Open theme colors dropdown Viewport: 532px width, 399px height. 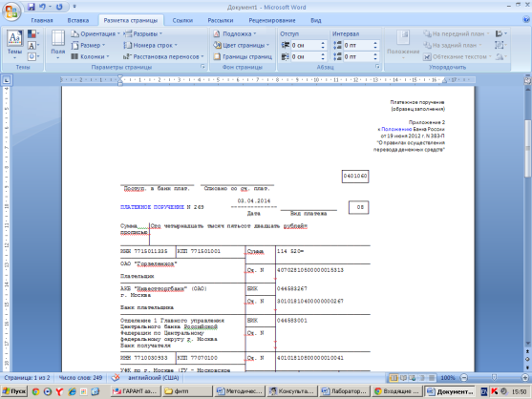(33, 34)
